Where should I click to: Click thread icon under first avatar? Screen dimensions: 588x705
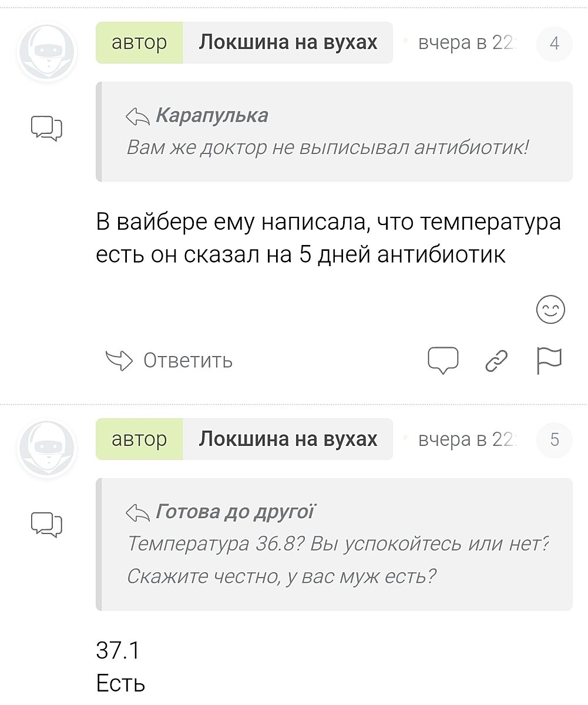click(46, 128)
